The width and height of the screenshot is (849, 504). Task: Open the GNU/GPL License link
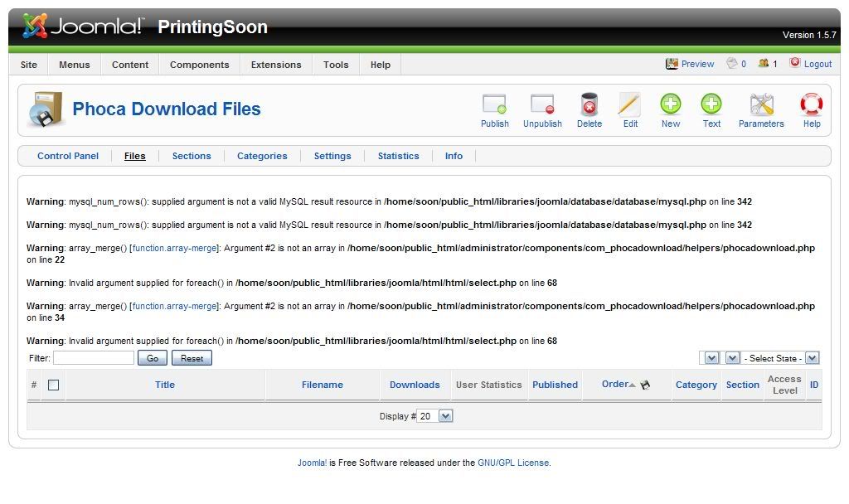pos(513,463)
